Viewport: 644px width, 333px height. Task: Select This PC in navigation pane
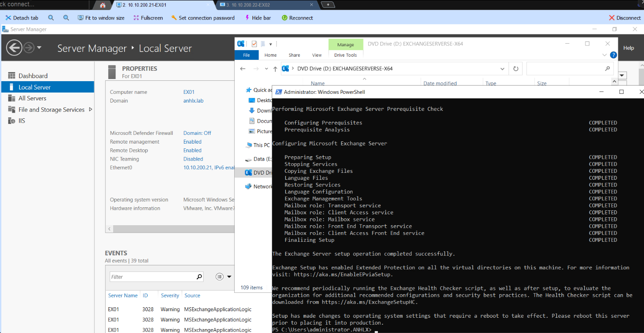pyautogui.click(x=258, y=145)
